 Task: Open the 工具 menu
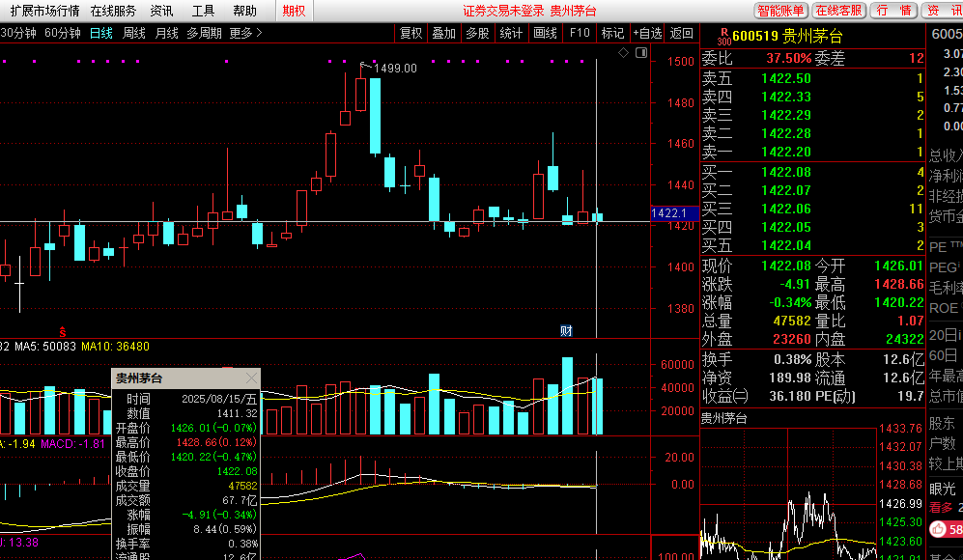(x=203, y=11)
